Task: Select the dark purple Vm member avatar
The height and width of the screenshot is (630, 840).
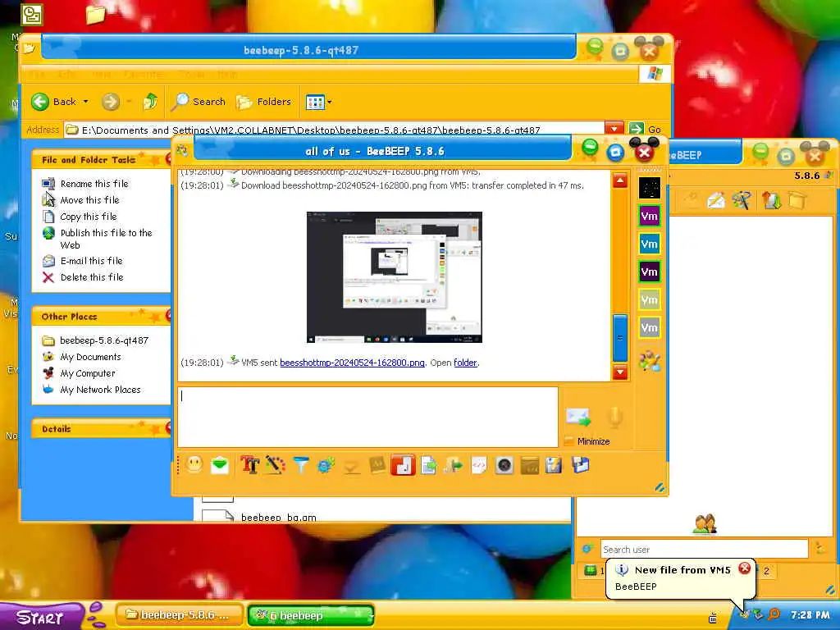Action: click(x=650, y=272)
